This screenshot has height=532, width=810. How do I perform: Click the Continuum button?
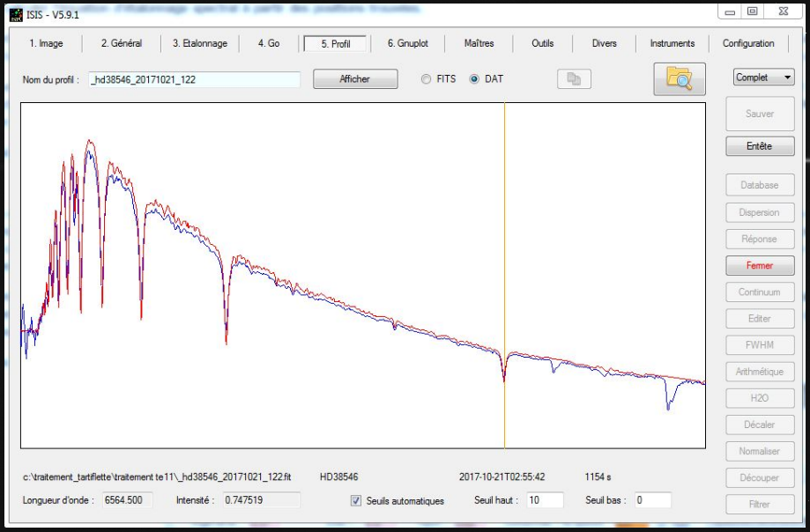760,292
